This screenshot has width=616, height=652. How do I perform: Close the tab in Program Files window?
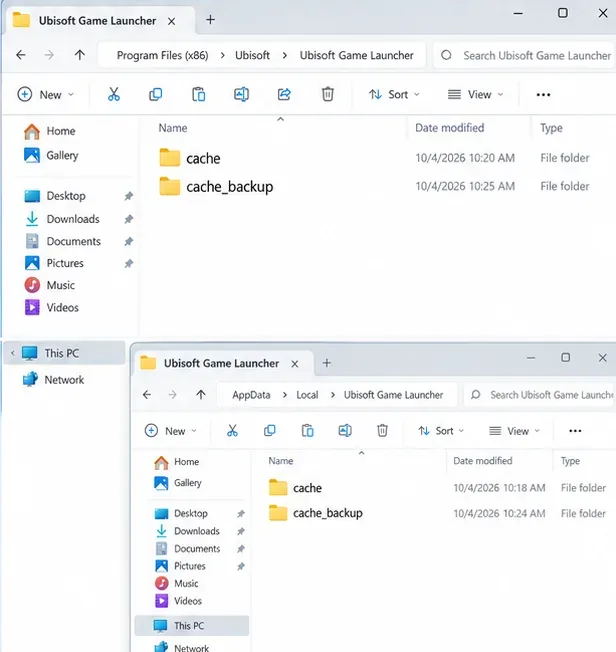tap(171, 21)
